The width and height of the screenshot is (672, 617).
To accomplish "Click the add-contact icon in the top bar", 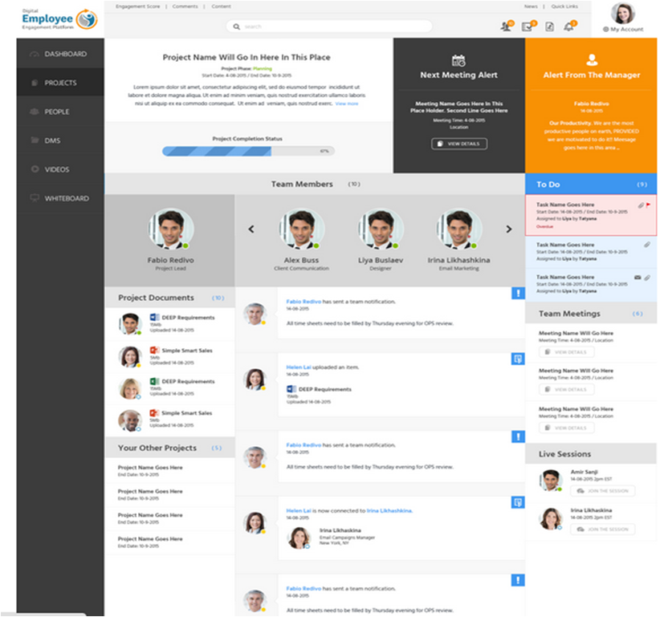I will pyautogui.click(x=504, y=26).
